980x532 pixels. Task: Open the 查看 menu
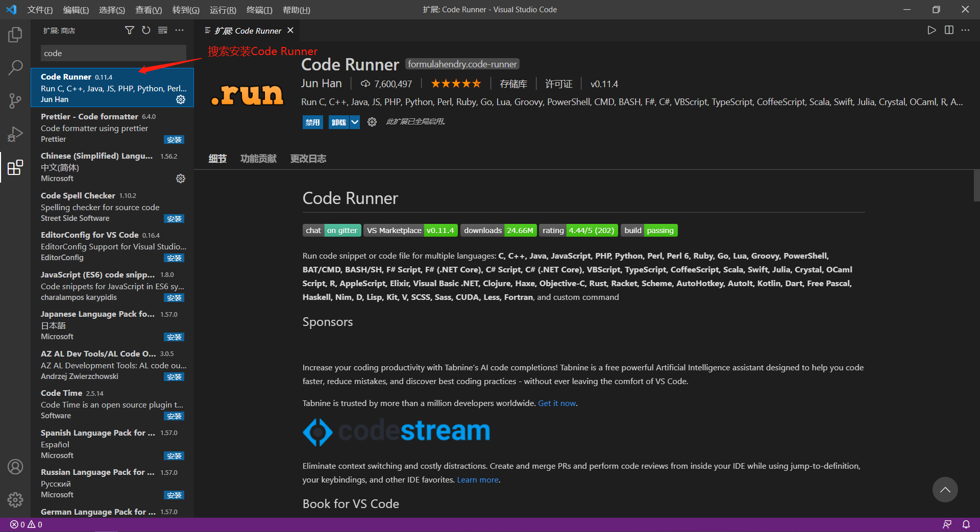[x=148, y=10]
